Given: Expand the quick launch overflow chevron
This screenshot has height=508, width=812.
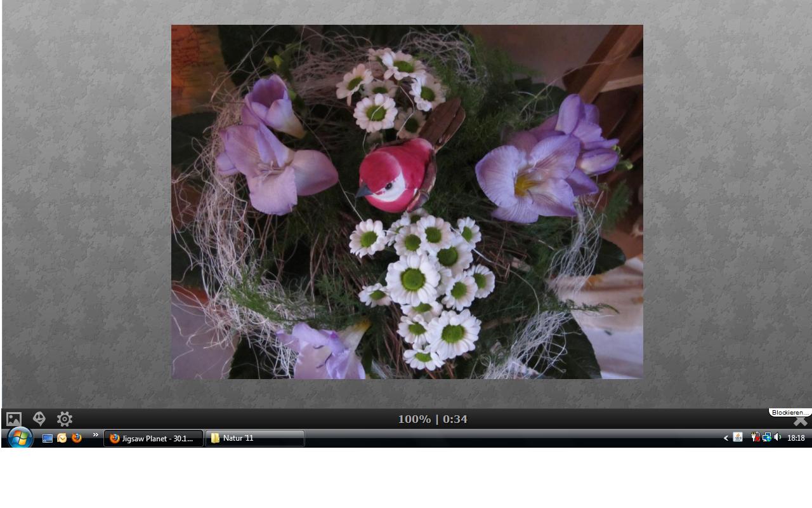Looking at the screenshot, I should point(96,436).
